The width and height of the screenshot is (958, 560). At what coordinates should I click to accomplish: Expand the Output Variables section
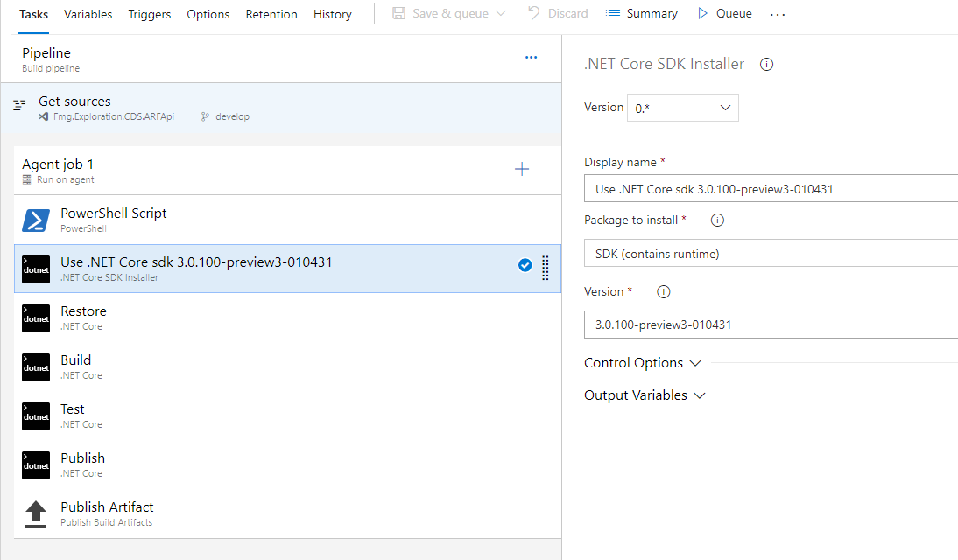coord(645,395)
